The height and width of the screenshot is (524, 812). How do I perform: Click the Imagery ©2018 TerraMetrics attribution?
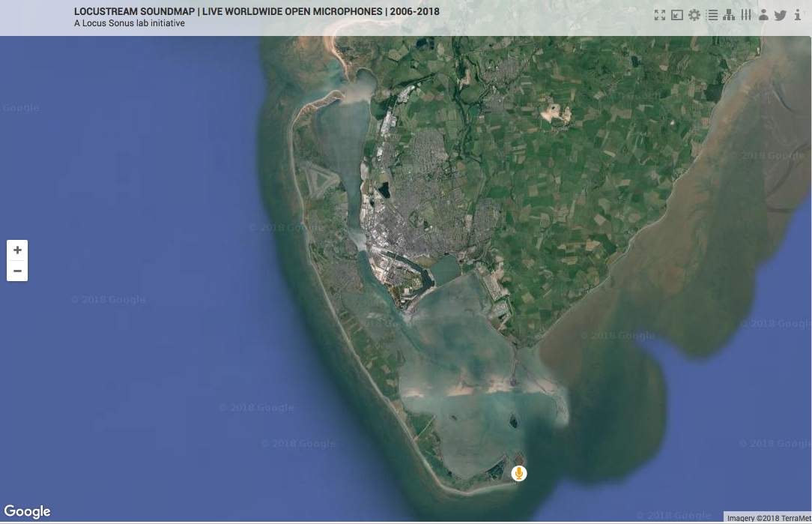pyautogui.click(x=769, y=518)
